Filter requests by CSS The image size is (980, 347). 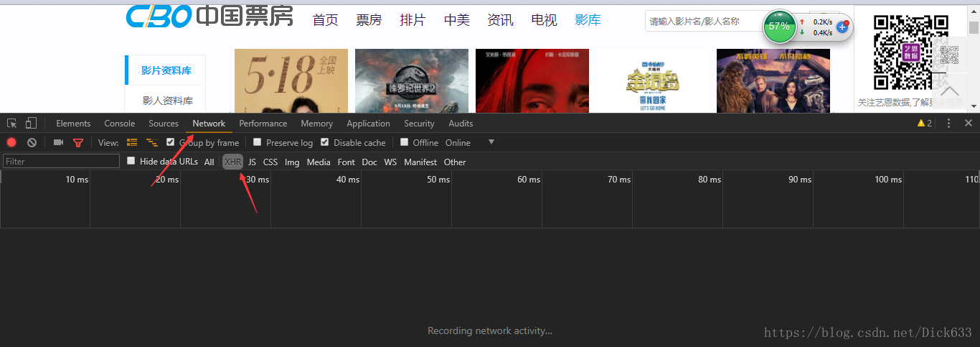[x=270, y=162]
